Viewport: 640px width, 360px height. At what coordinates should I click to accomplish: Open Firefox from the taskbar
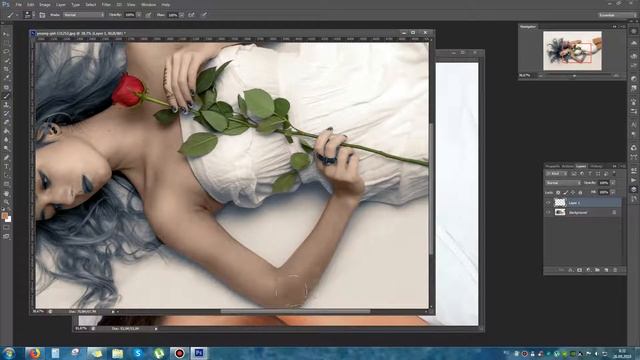pyautogui.click(x=34, y=353)
